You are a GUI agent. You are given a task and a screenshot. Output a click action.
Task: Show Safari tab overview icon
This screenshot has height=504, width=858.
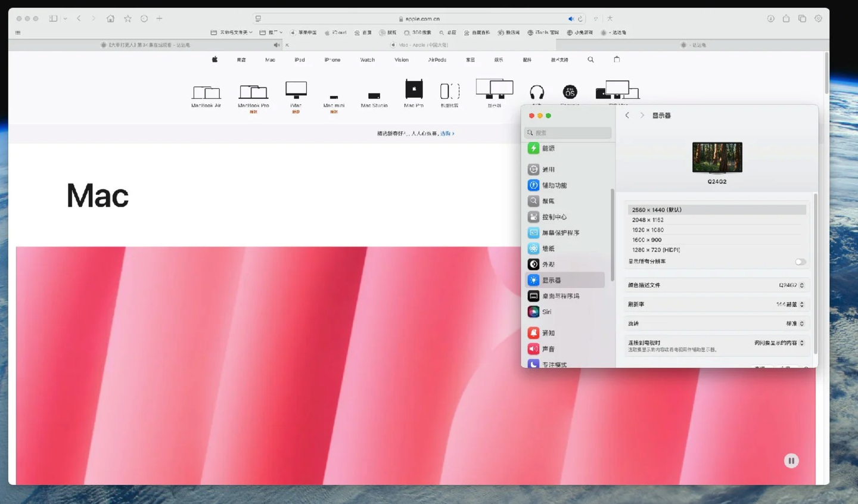[802, 18]
